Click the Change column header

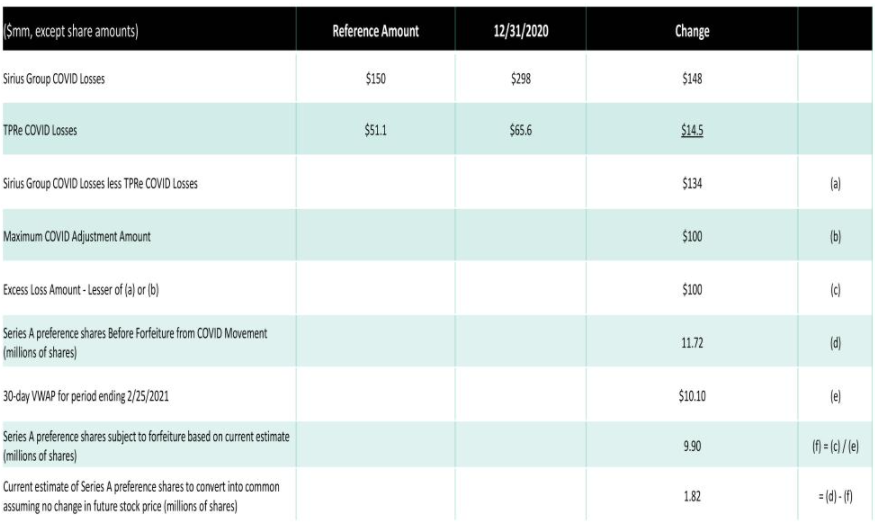[692, 32]
